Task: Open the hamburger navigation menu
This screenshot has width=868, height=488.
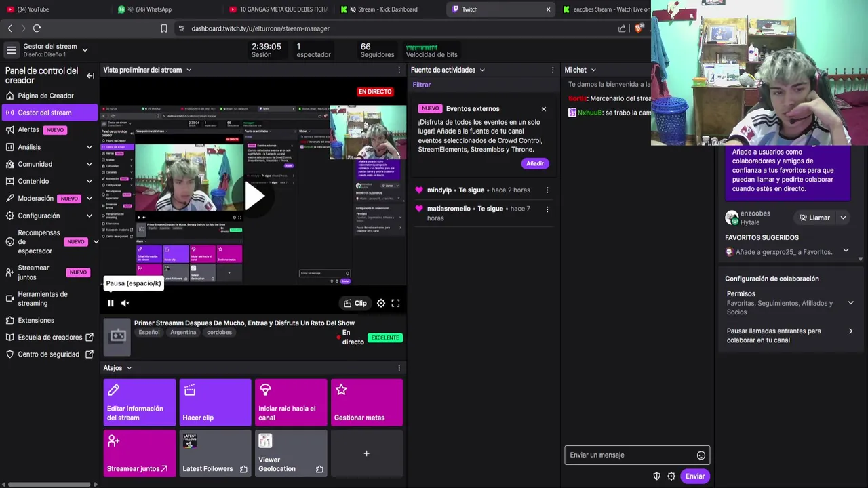Action: tap(12, 50)
